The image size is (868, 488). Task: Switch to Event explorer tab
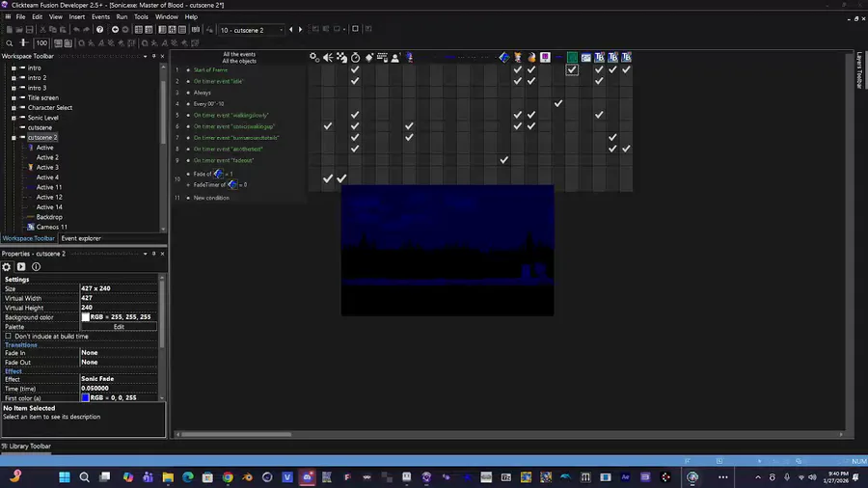pos(81,238)
